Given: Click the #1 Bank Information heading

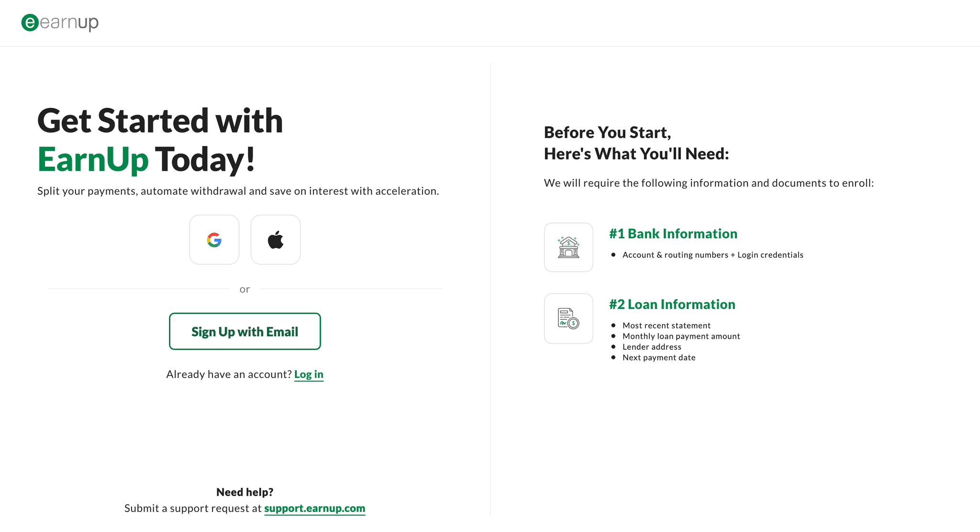Looking at the screenshot, I should click(x=673, y=233).
